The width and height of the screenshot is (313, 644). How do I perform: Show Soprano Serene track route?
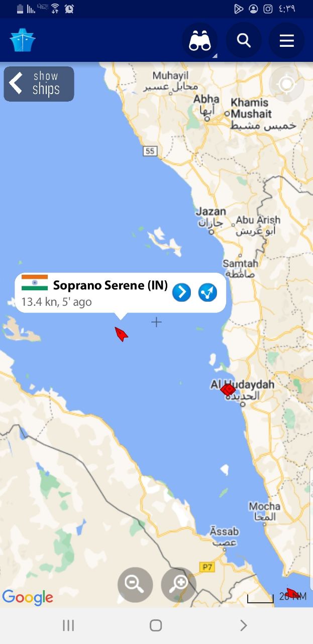click(x=207, y=292)
